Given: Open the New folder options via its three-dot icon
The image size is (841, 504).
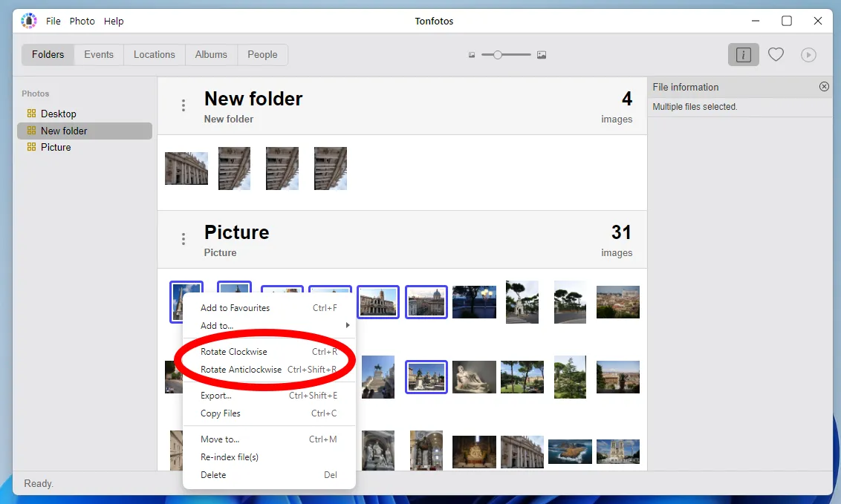Looking at the screenshot, I should (184, 105).
